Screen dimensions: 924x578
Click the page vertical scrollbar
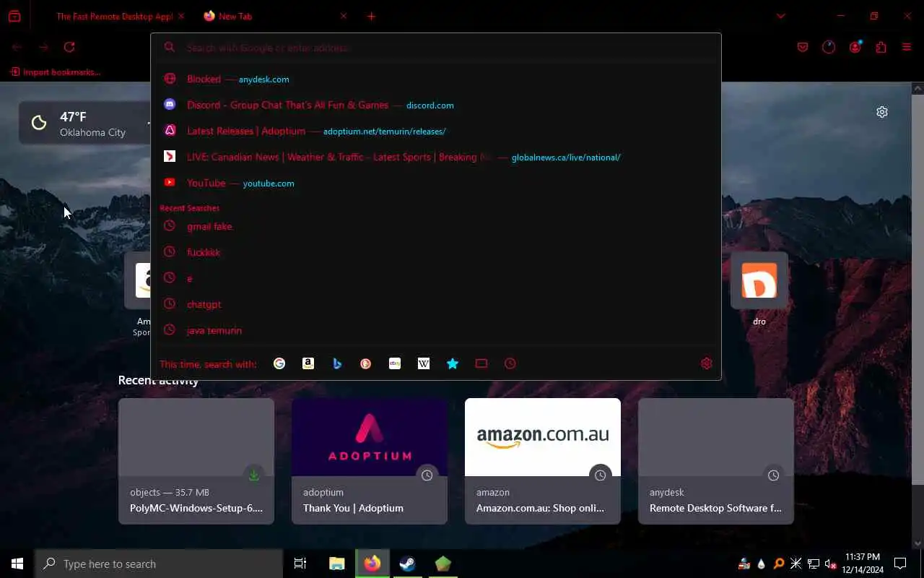[x=918, y=289]
